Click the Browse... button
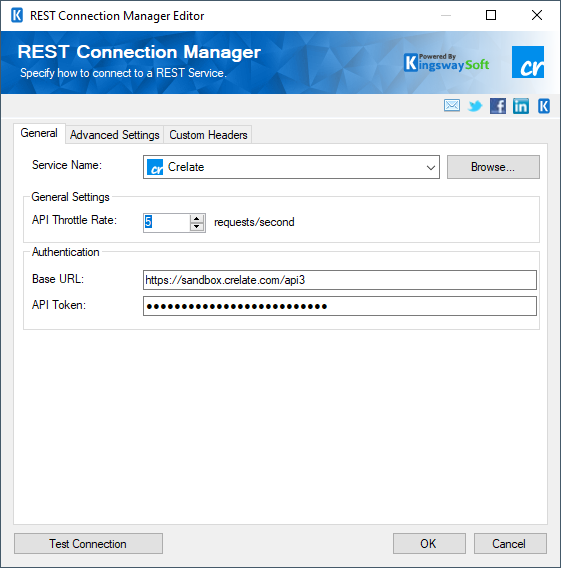 click(x=493, y=167)
